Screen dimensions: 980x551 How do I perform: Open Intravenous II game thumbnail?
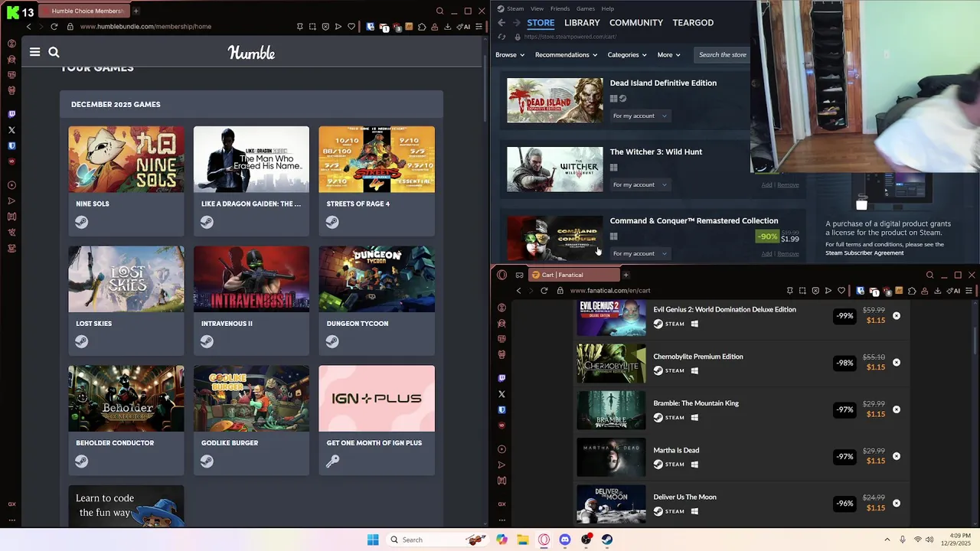[251, 279]
